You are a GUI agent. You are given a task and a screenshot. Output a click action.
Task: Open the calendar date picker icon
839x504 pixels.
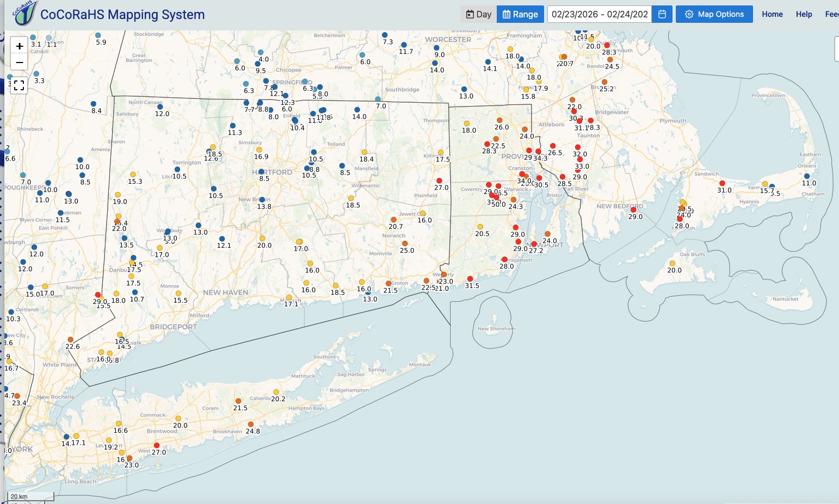click(x=662, y=14)
